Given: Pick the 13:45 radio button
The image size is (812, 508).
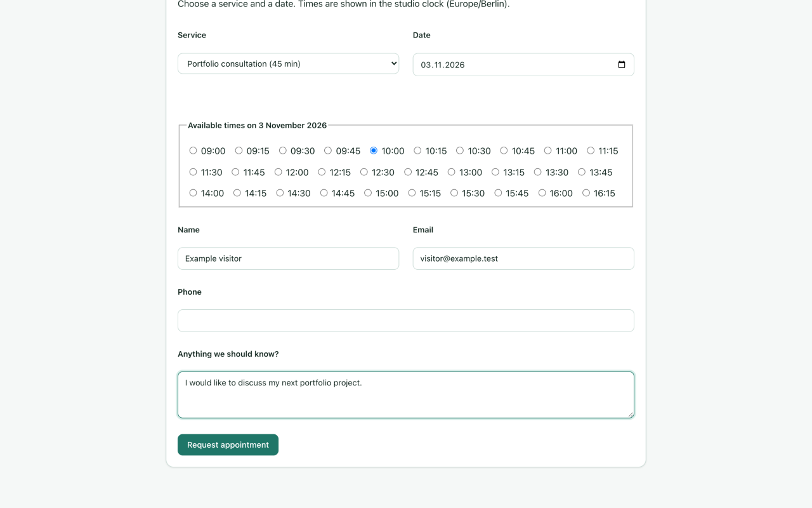Looking at the screenshot, I should pos(582,172).
